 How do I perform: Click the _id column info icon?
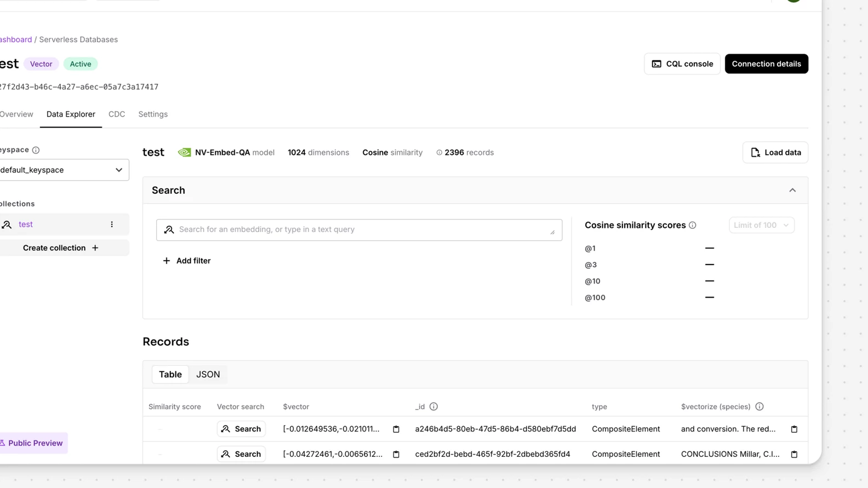point(433,406)
